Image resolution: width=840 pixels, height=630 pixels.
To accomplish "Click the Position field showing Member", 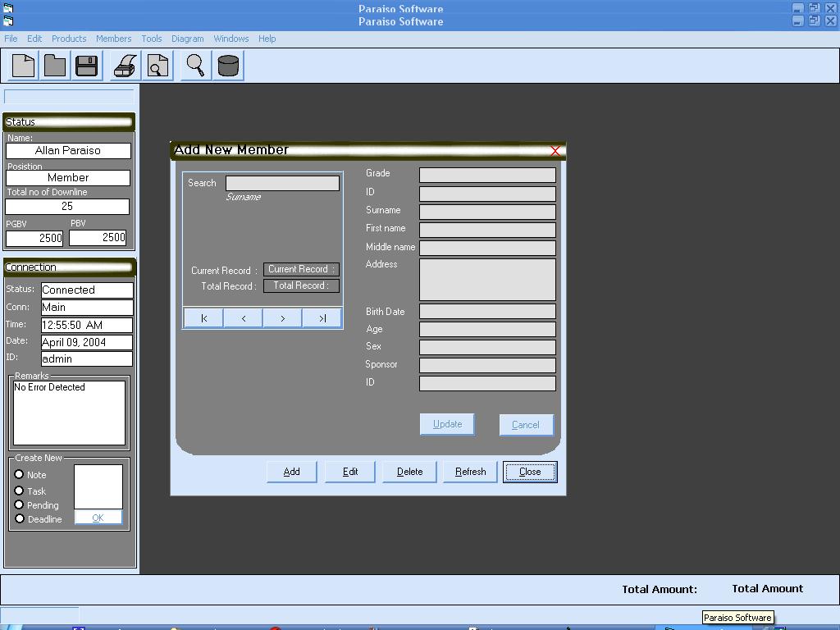I will coord(68,178).
